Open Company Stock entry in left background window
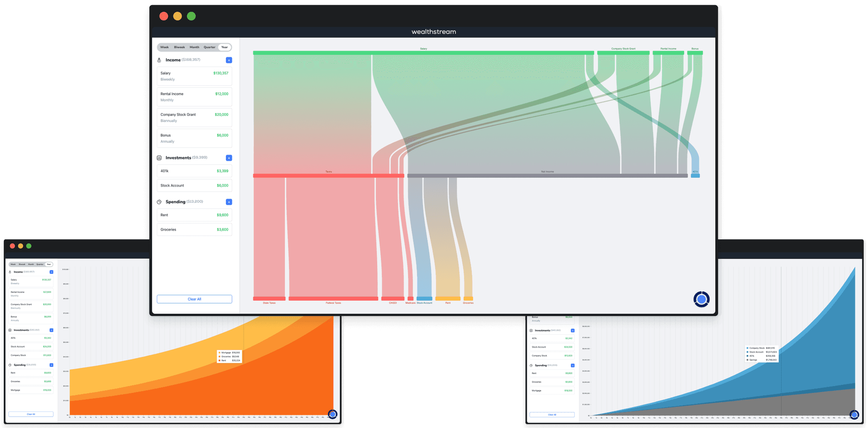The image size is (868, 428). coord(31,355)
